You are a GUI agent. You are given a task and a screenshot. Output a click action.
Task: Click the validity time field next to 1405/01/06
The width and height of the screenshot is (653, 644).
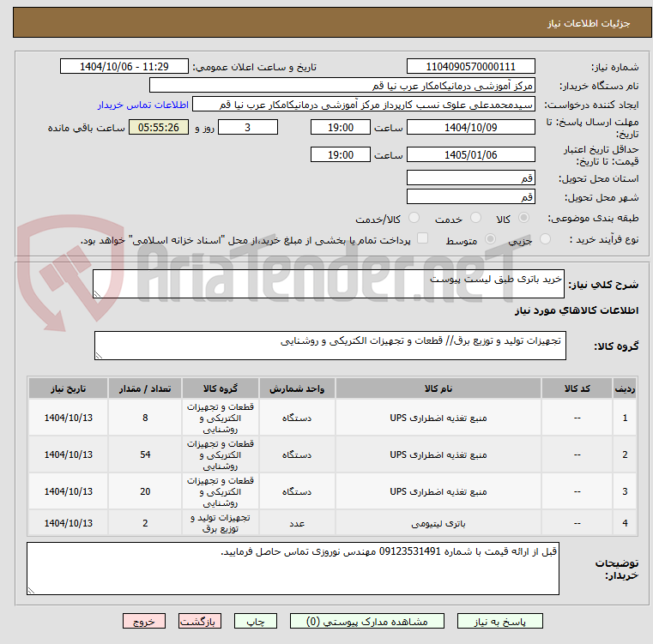pyautogui.click(x=341, y=154)
